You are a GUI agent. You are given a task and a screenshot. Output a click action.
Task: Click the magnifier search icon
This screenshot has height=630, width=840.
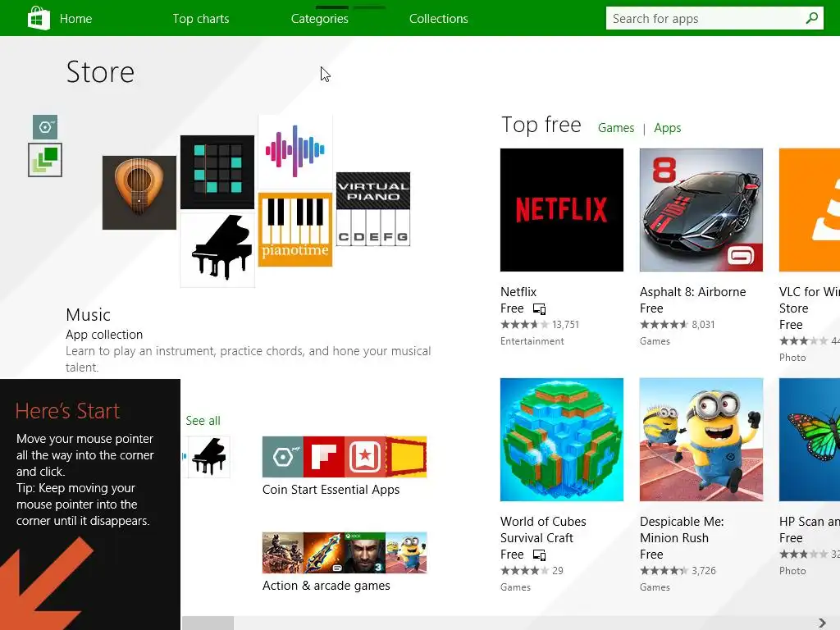pyautogui.click(x=811, y=18)
